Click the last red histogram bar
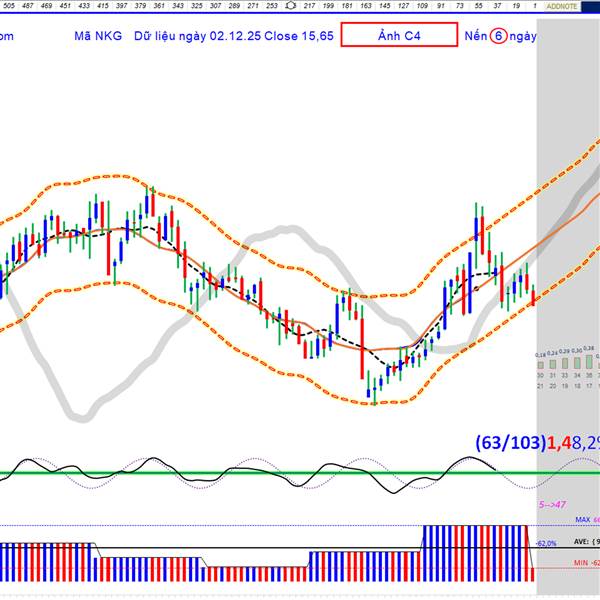The height and width of the screenshot is (600, 600). coord(532,575)
